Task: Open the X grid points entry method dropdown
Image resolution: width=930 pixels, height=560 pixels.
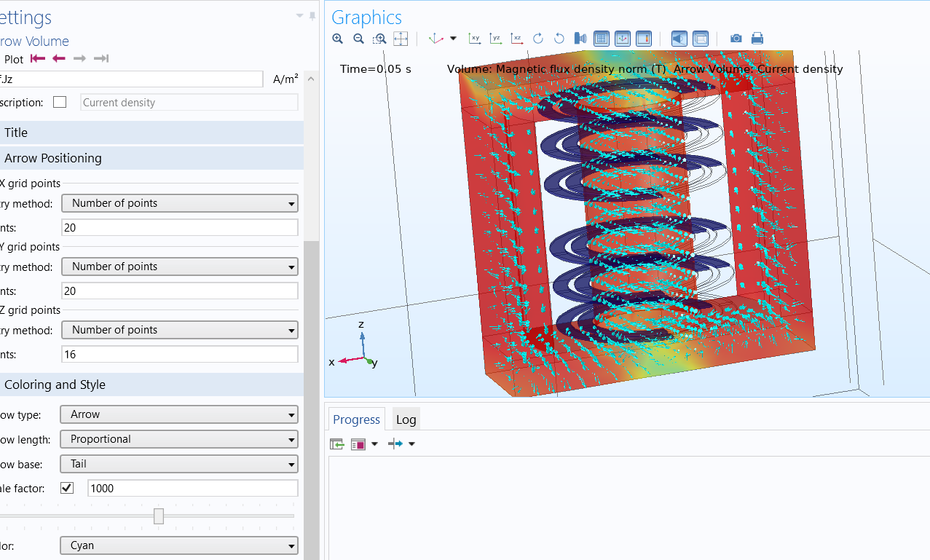Action: [180, 203]
